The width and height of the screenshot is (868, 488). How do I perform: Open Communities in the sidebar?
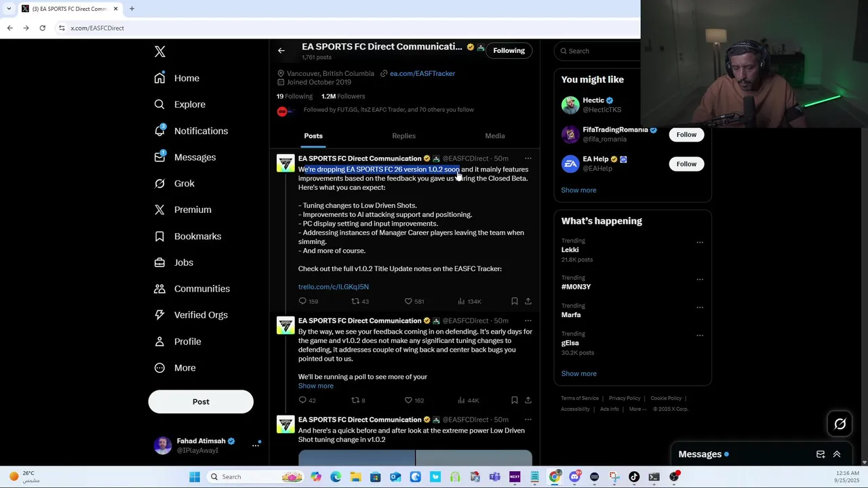[x=192, y=289]
